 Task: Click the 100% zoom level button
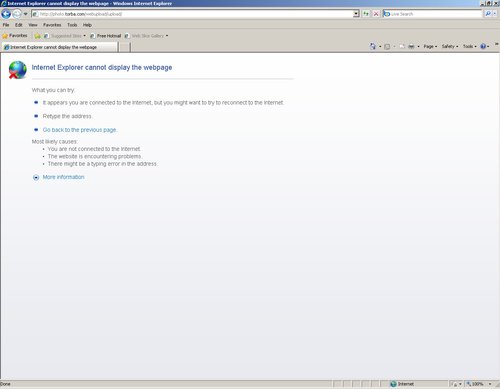475,384
